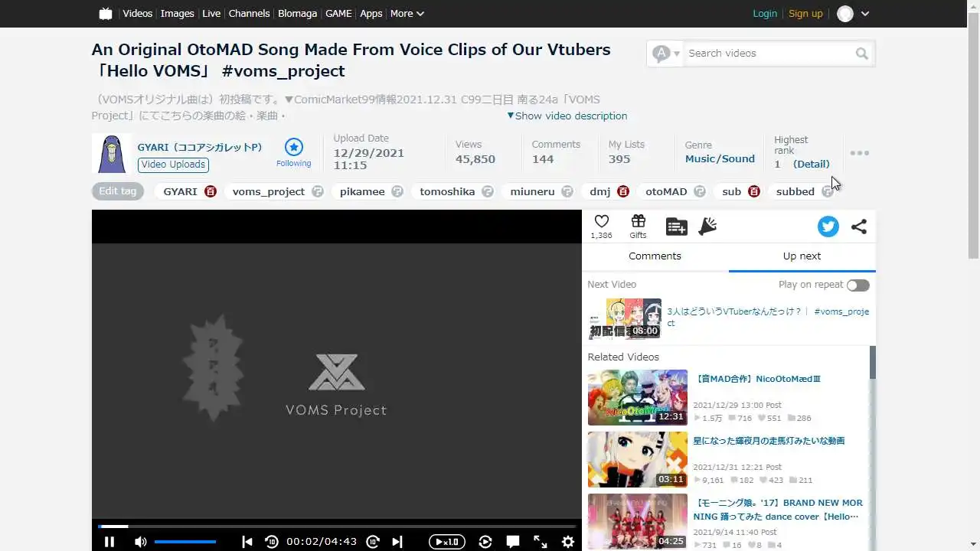Open dictionary icon next to GYARI tag
980x551 pixels.
pos(210,191)
